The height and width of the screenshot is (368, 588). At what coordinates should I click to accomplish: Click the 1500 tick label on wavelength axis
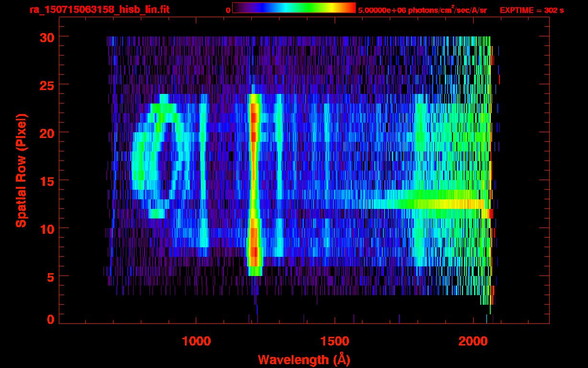tap(334, 341)
